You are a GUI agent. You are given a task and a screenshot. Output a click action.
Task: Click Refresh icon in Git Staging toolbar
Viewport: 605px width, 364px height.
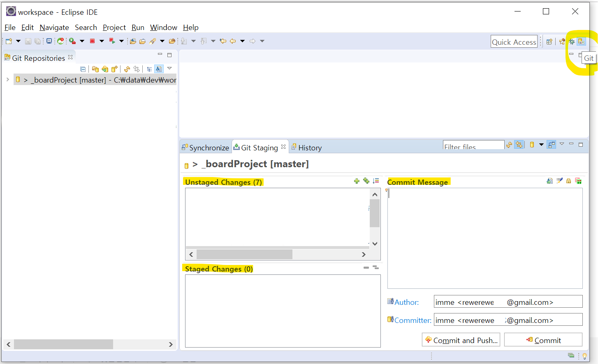pyautogui.click(x=509, y=145)
